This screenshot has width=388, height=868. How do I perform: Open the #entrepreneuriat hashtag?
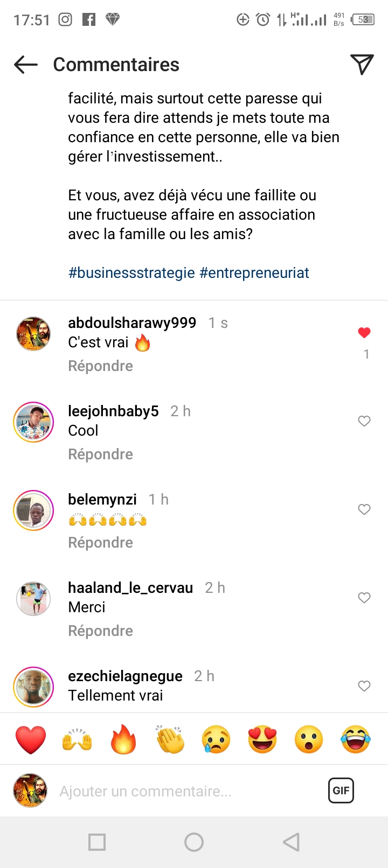[254, 273]
